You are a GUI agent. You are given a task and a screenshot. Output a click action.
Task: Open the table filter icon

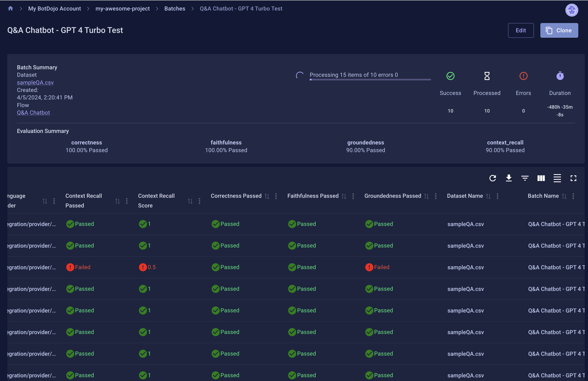click(525, 178)
